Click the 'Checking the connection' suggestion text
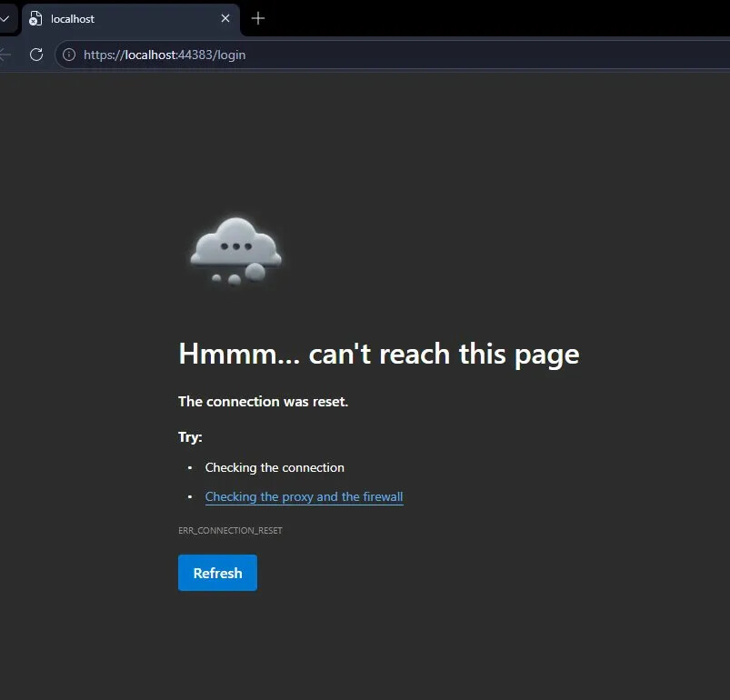This screenshot has height=700, width=730. tap(275, 468)
